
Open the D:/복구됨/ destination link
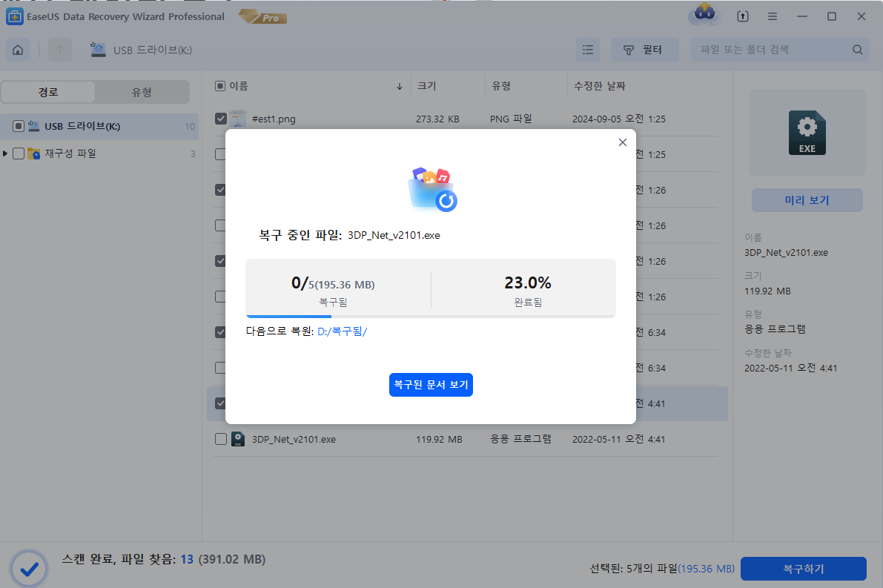click(342, 331)
